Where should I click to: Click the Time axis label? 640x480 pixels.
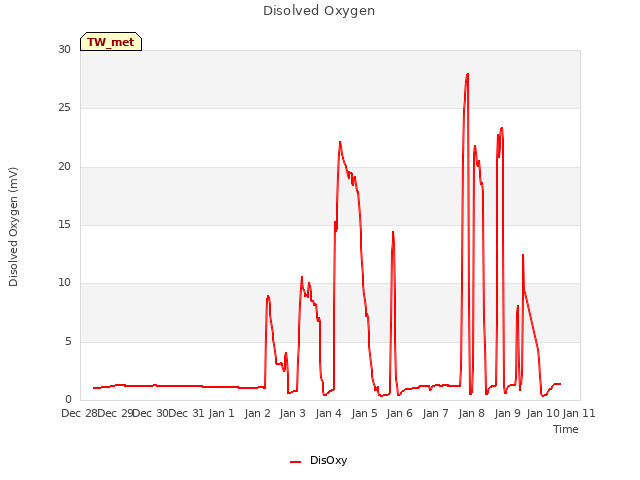566,429
